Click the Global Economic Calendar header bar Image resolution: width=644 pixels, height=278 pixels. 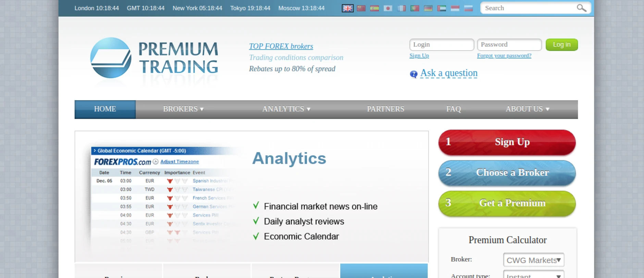tap(164, 151)
